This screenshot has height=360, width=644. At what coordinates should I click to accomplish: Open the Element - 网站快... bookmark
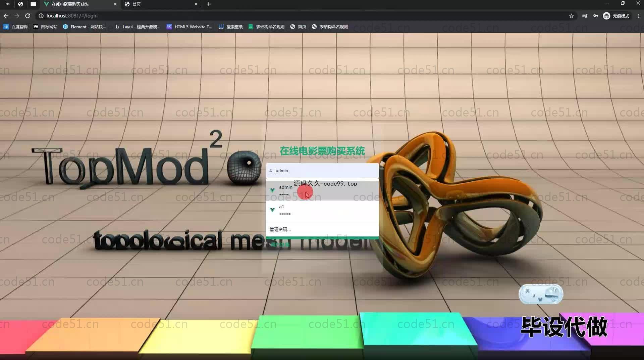pos(85,27)
